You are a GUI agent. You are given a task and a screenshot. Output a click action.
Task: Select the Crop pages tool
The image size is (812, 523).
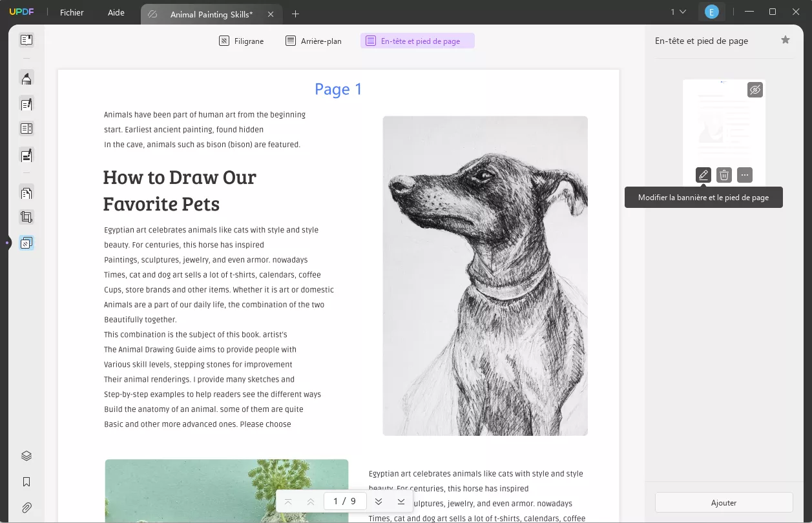coord(26,216)
